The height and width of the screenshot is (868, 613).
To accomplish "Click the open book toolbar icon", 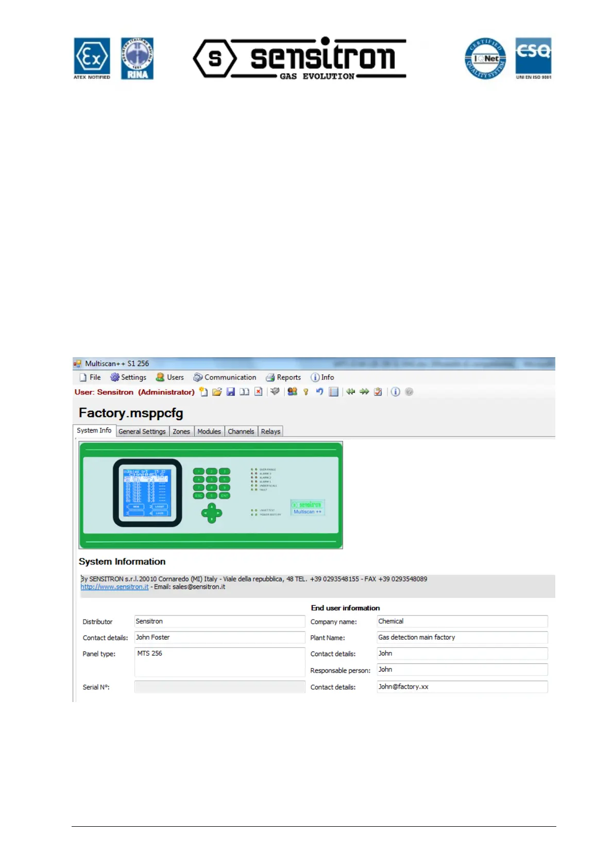I will pos(245,392).
